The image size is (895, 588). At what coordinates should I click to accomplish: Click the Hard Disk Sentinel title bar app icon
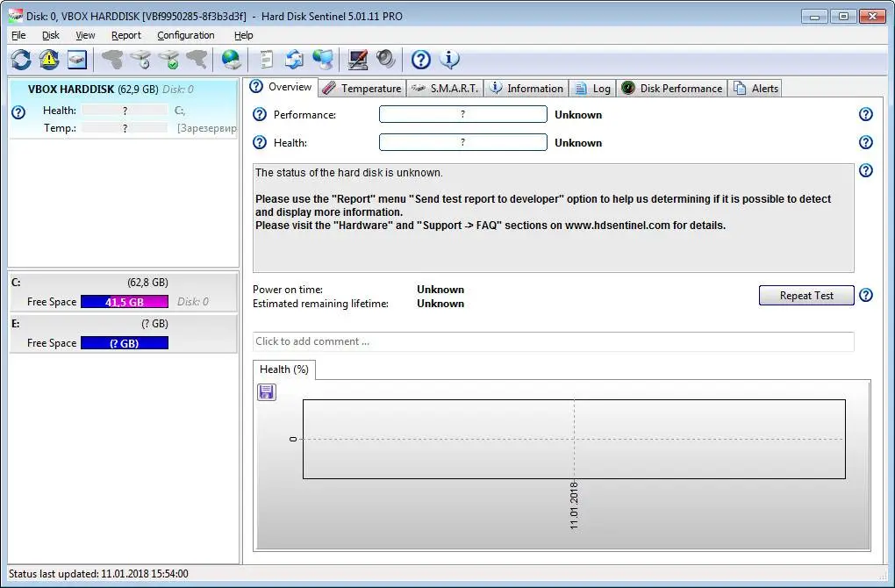coord(16,16)
